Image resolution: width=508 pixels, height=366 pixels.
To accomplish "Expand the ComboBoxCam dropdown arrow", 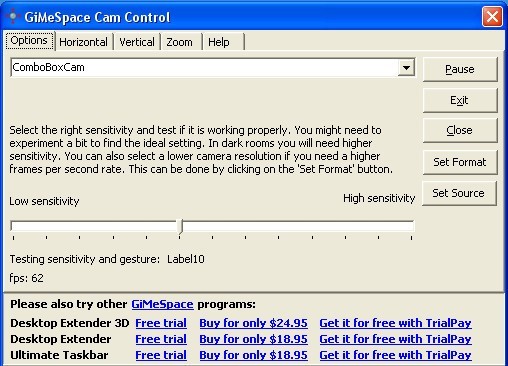I will 406,68.
